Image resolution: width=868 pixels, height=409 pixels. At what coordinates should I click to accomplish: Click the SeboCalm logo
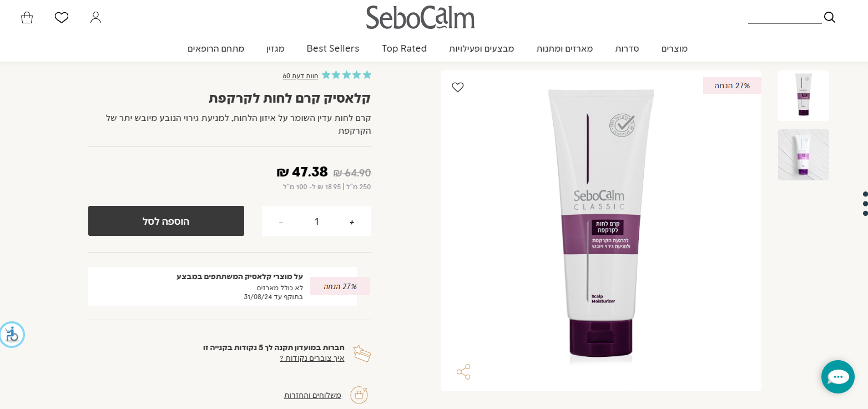[420, 17]
